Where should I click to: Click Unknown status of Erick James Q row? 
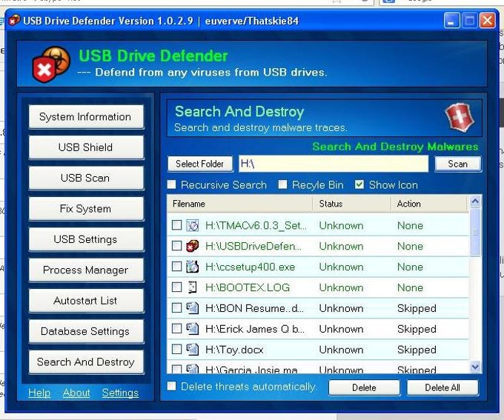(341, 329)
